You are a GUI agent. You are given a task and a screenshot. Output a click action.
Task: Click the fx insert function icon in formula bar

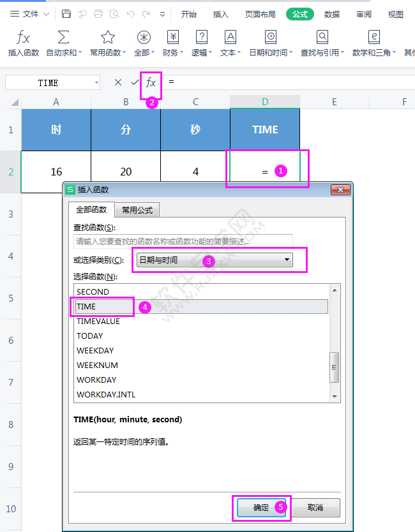click(x=151, y=82)
